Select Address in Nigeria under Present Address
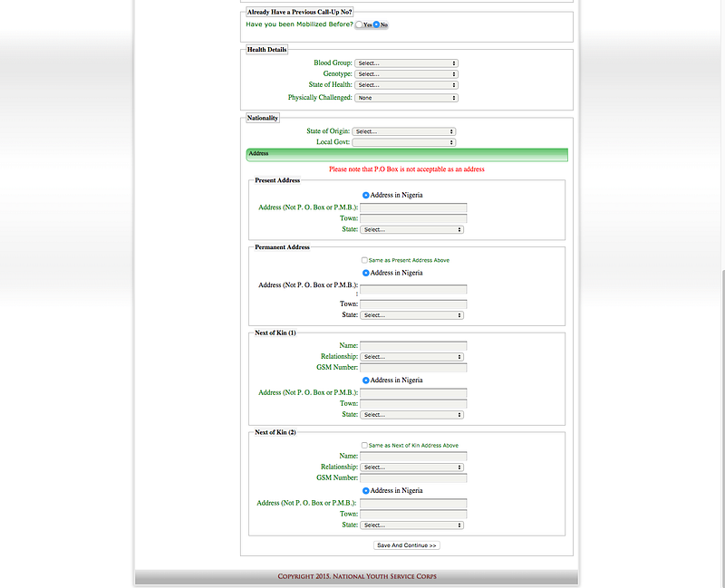Screen dimensions: 725x588 (x=366, y=195)
